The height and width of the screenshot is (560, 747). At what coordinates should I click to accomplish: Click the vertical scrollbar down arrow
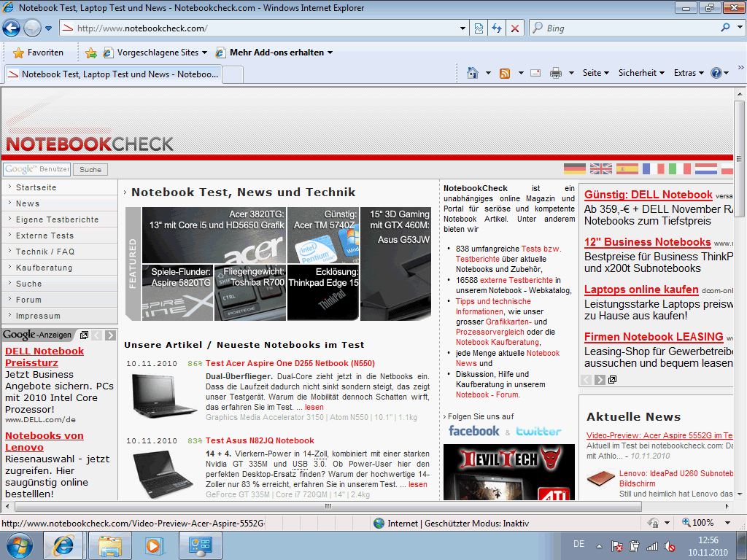click(x=740, y=494)
